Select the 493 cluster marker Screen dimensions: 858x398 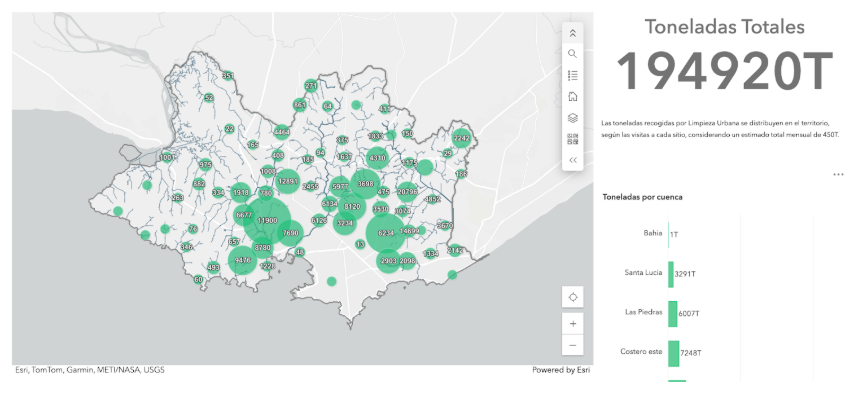[x=213, y=268]
